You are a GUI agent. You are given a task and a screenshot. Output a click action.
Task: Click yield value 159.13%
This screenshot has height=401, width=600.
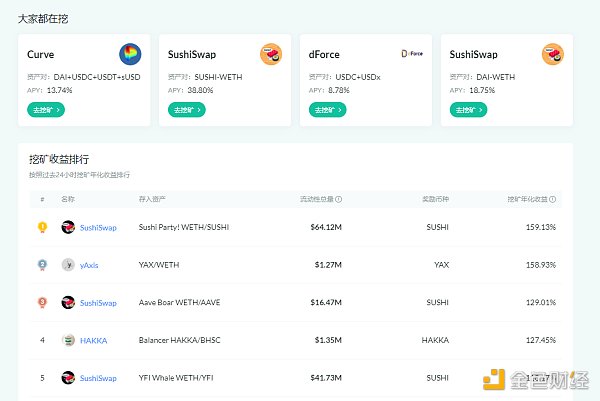coord(541,227)
